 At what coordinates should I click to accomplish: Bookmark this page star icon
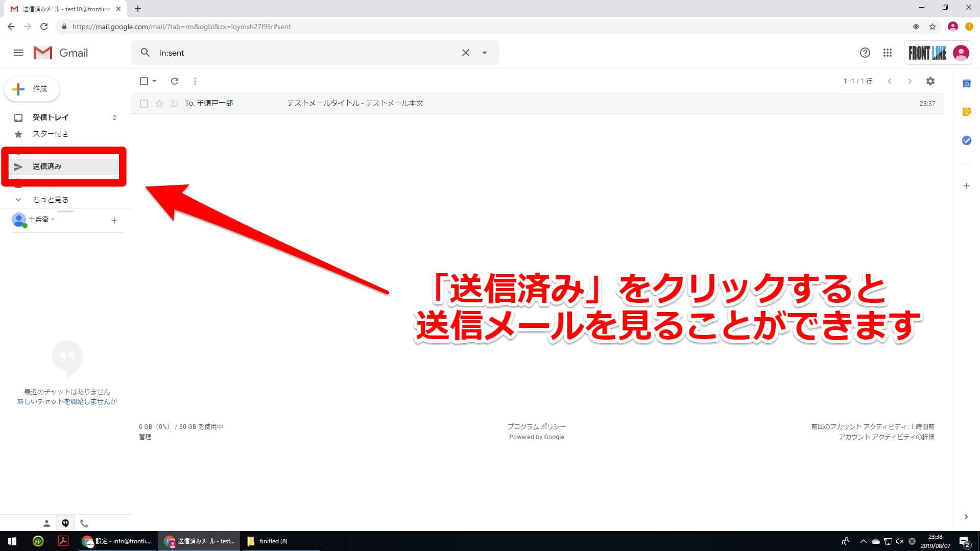coord(933,27)
